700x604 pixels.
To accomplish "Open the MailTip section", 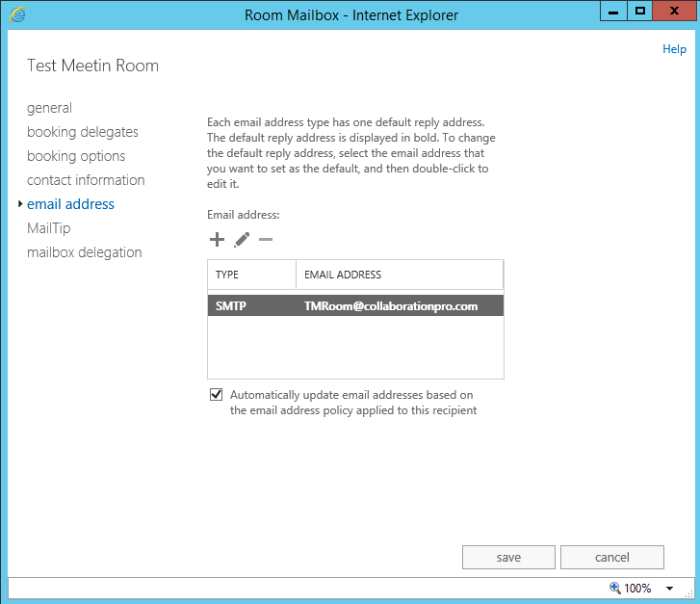I will click(49, 228).
